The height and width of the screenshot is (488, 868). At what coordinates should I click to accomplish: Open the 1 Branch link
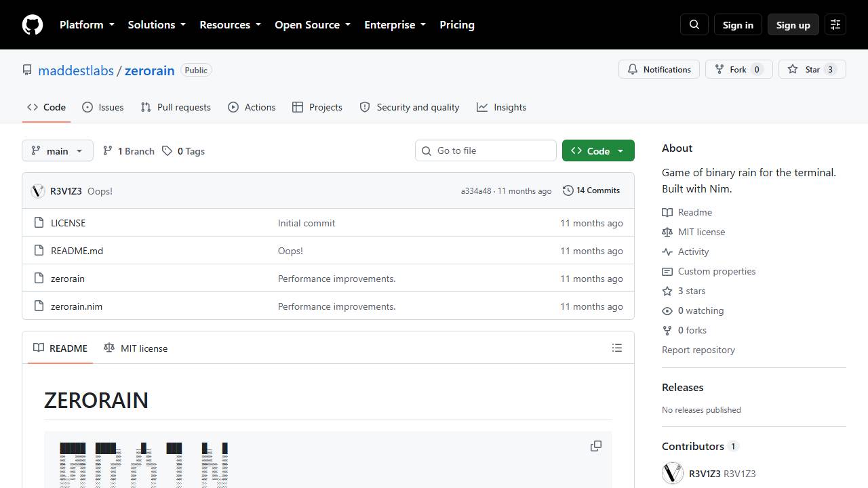pos(129,151)
